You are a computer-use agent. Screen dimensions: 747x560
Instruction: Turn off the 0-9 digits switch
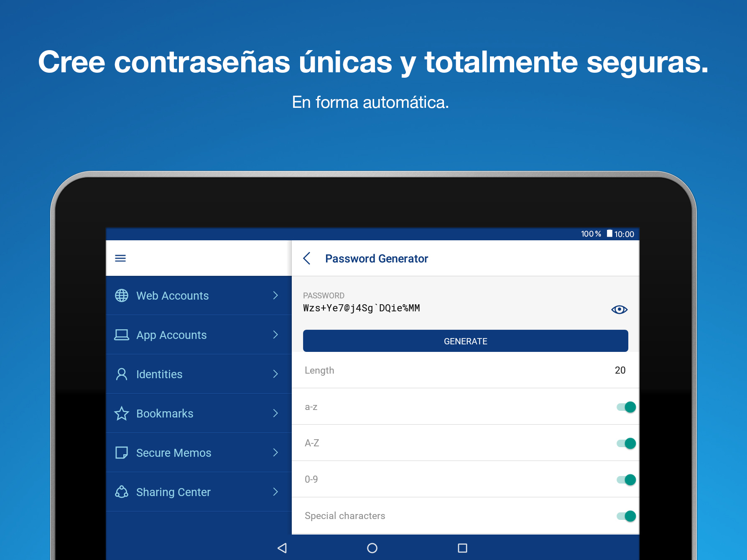coord(626,480)
